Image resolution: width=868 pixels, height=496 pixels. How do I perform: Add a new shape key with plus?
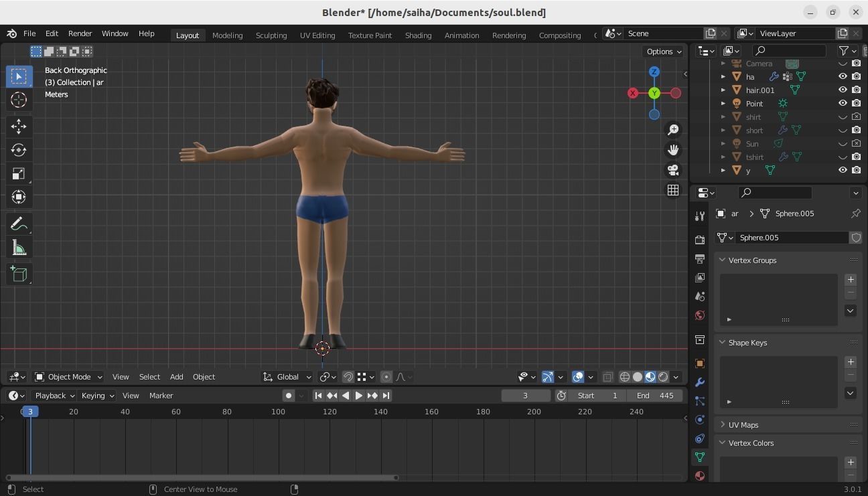coord(851,362)
